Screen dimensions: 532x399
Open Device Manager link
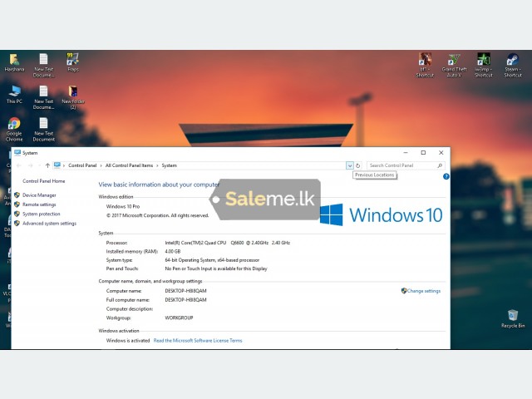coord(39,195)
